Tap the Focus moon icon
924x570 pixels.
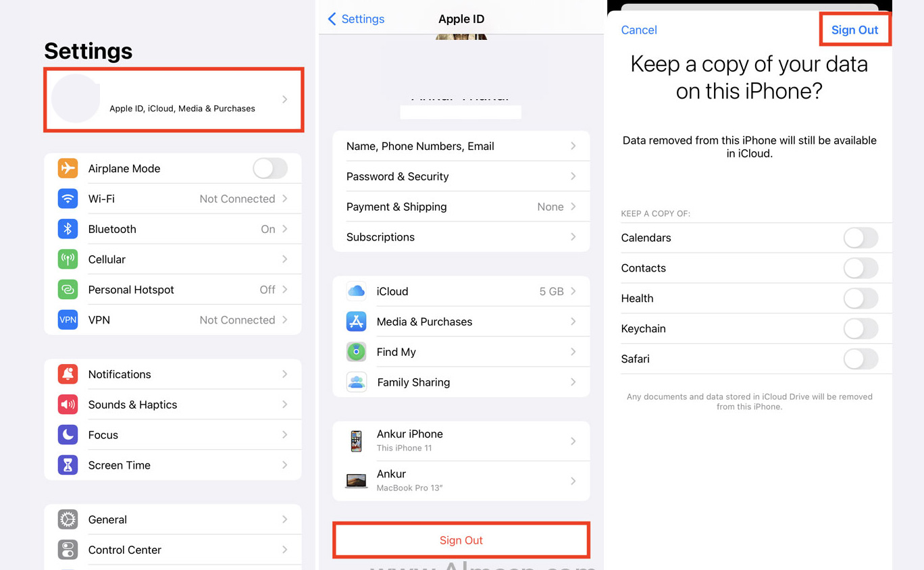[68, 435]
